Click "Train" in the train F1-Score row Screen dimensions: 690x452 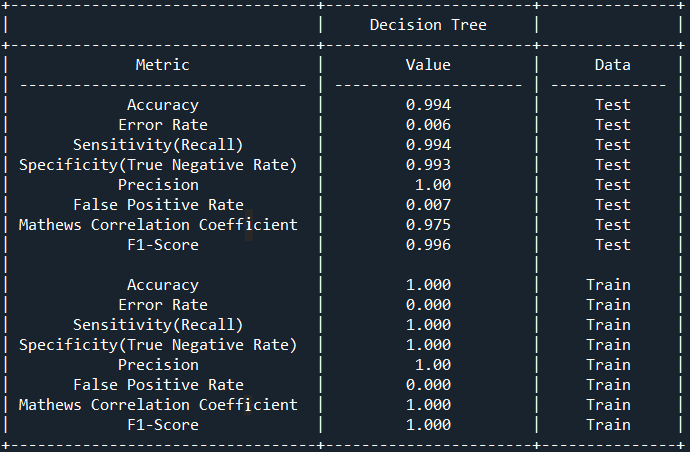click(608, 425)
